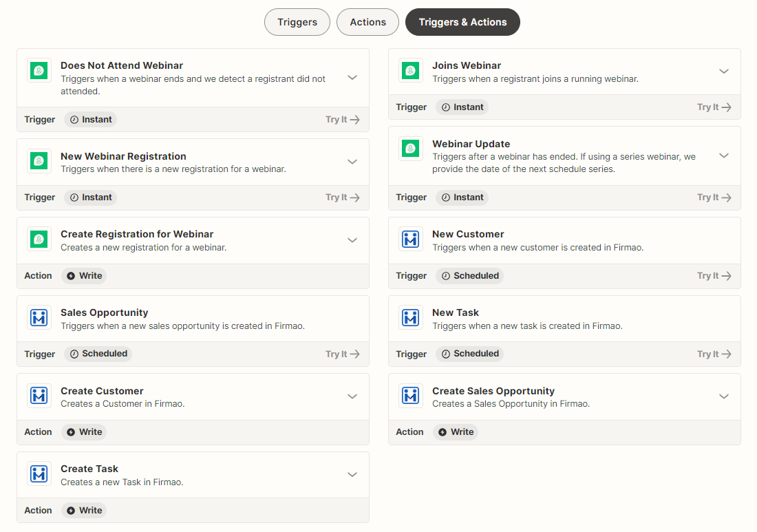Click the webinar app icon on New Webinar Registration
Viewport: 757px width, 532px height.
point(39,161)
